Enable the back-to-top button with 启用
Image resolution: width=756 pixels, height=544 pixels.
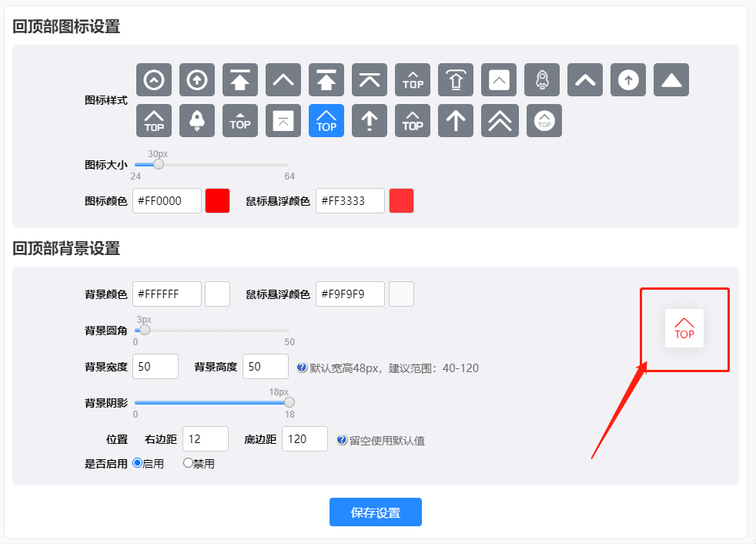pos(138,463)
